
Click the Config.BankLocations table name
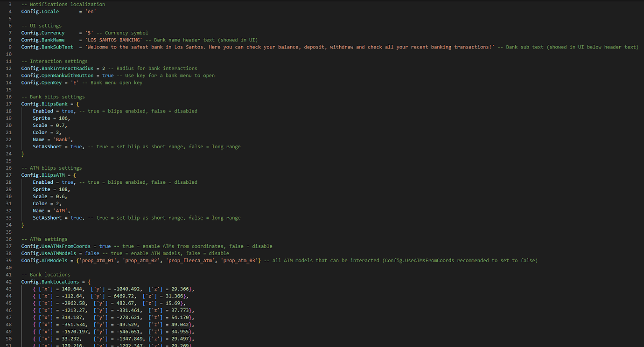click(x=50, y=282)
